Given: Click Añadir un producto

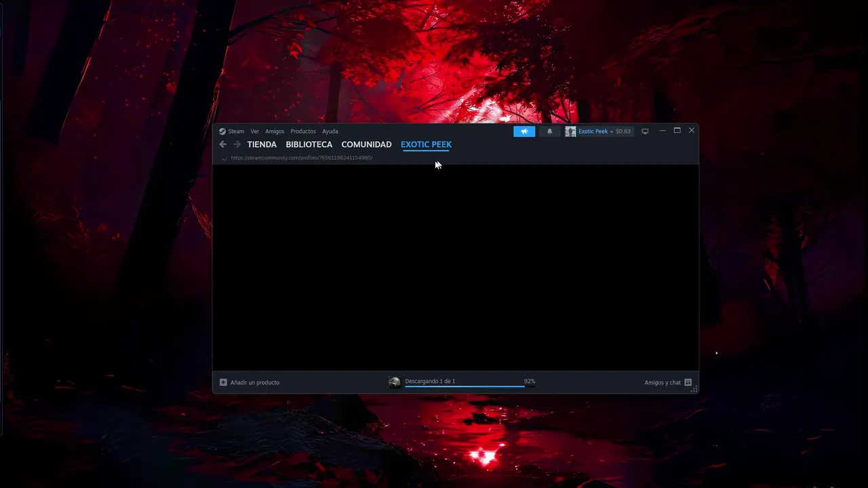Looking at the screenshot, I should tap(255, 382).
